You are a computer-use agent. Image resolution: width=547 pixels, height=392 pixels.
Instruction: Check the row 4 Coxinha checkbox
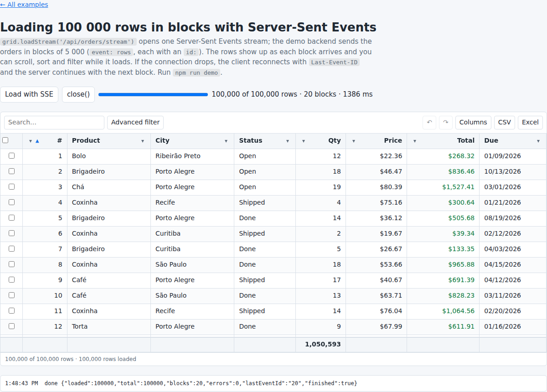point(11,202)
